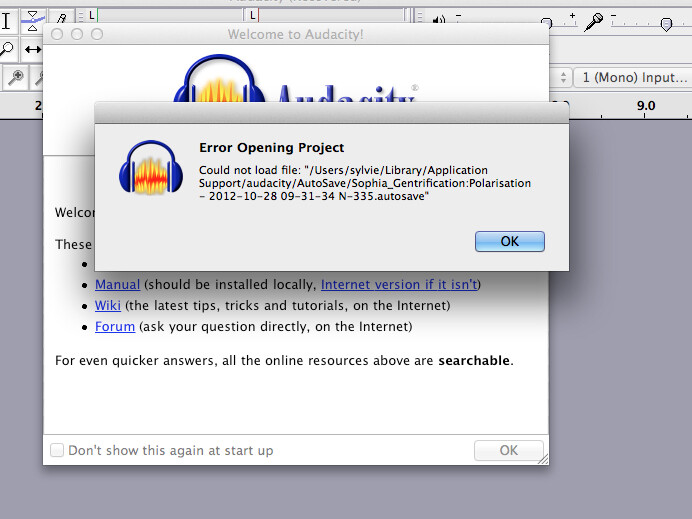This screenshot has height=519, width=692.
Task: Click the large Audacity logo in Welcome window
Action: click(294, 79)
